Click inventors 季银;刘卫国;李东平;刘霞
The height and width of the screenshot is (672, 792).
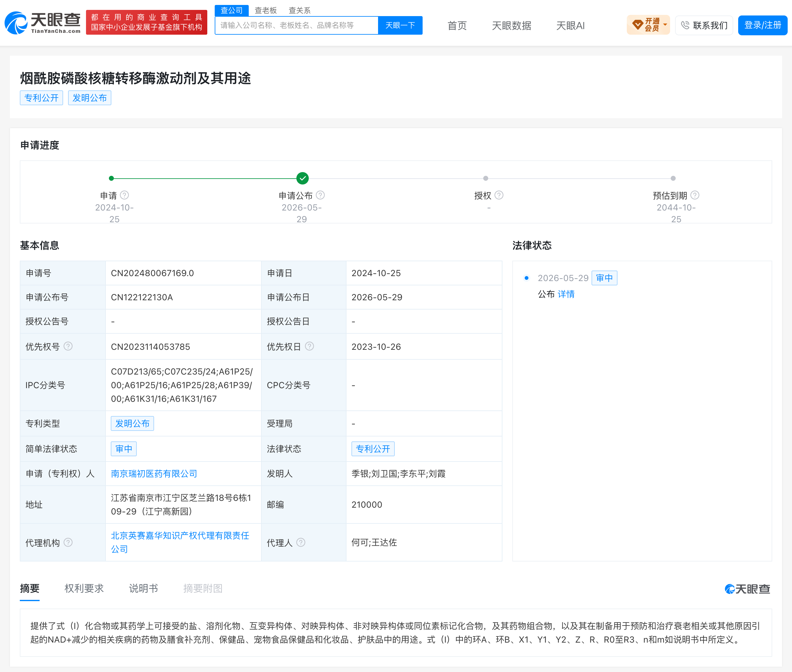398,474
